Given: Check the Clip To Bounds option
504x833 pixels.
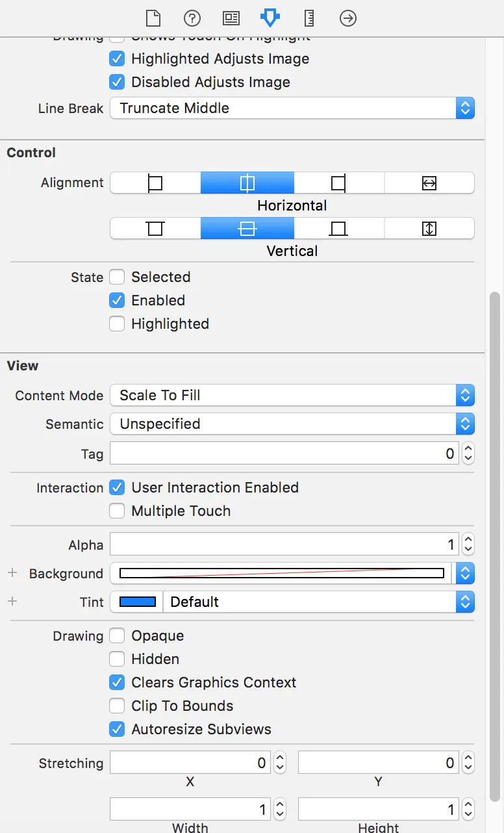Looking at the screenshot, I should point(117,706).
